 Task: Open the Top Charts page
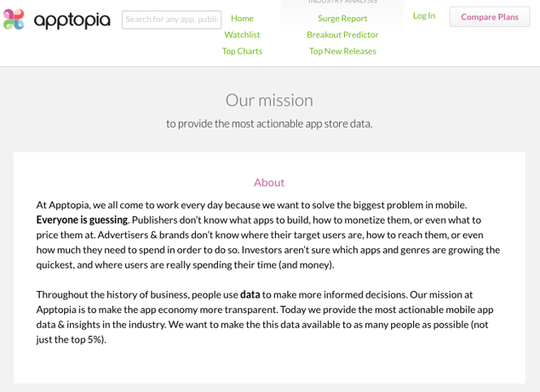pos(242,50)
